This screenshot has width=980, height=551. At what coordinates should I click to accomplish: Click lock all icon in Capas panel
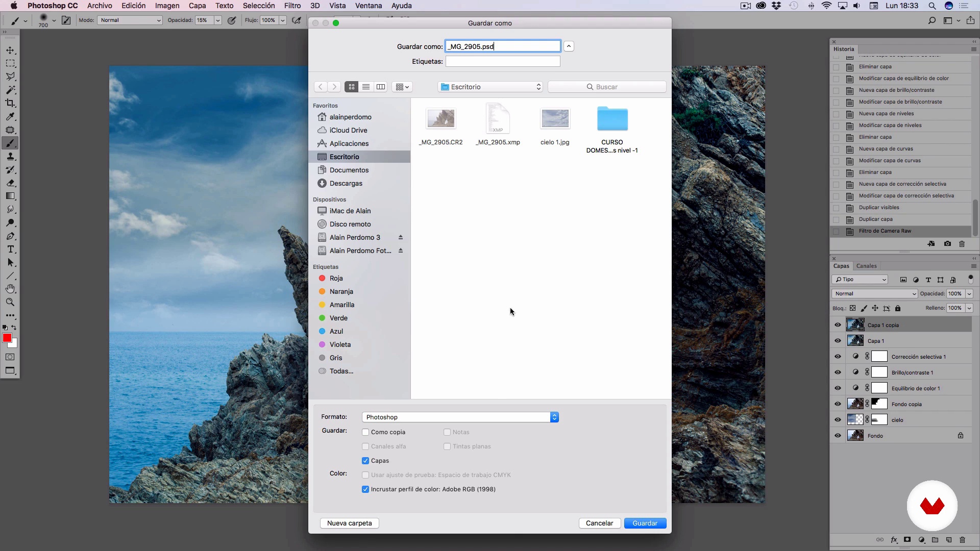click(x=898, y=308)
